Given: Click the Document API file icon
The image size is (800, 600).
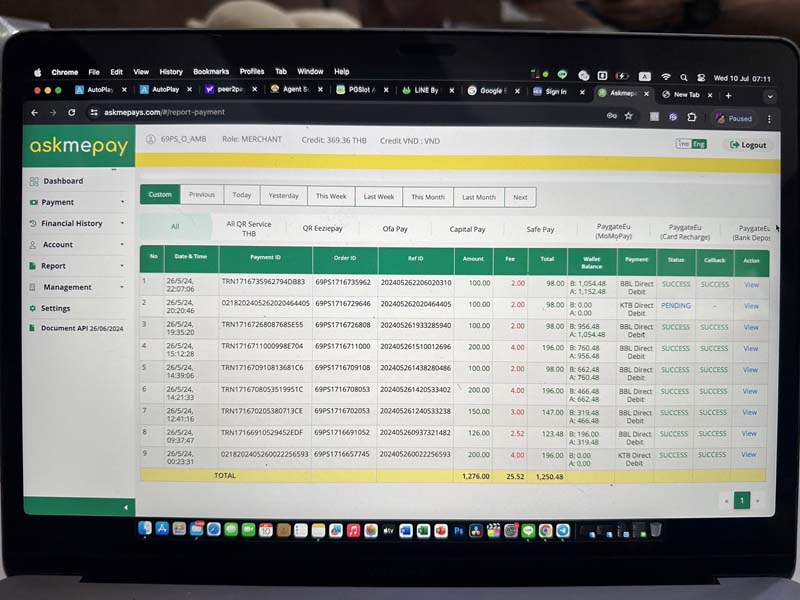Looking at the screenshot, I should 32,328.
